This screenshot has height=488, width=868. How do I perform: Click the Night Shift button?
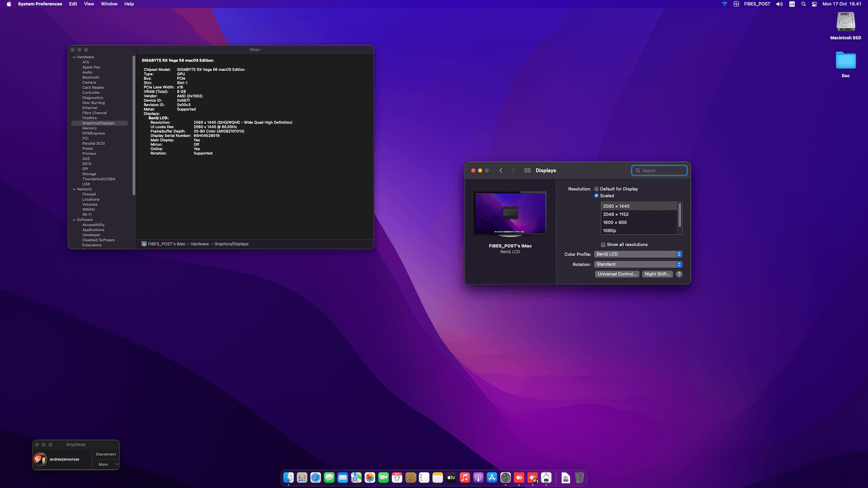coord(657,274)
